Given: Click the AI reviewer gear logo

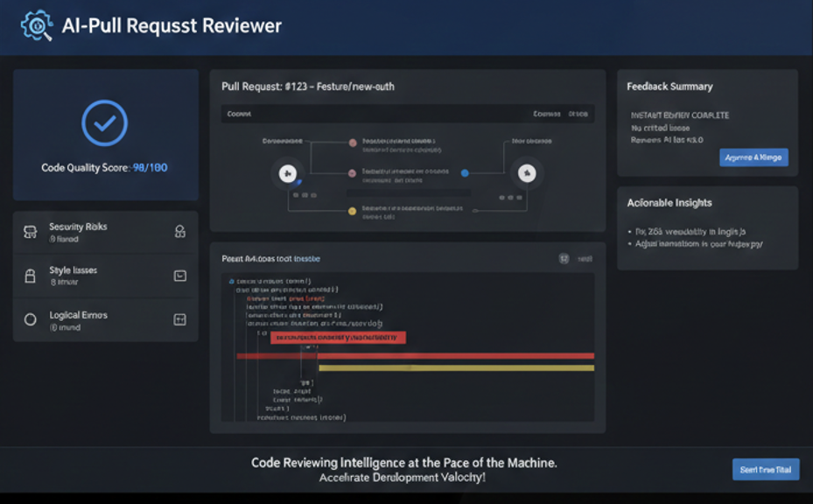Looking at the screenshot, I should pyautogui.click(x=37, y=26).
